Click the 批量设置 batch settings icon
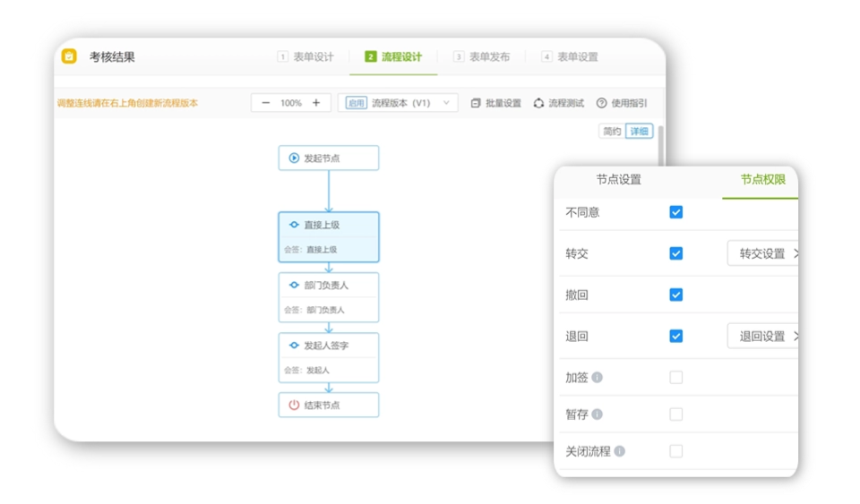Screen dimensions: 860x504 coord(476,103)
